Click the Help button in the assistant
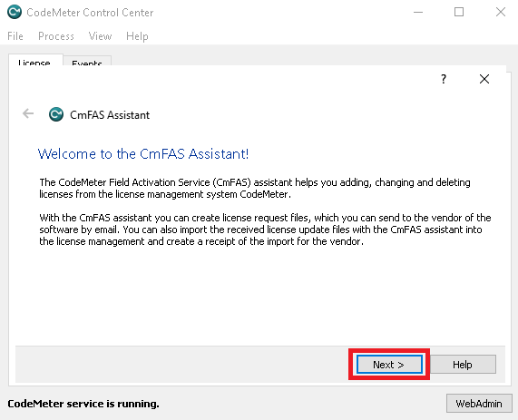 point(463,364)
